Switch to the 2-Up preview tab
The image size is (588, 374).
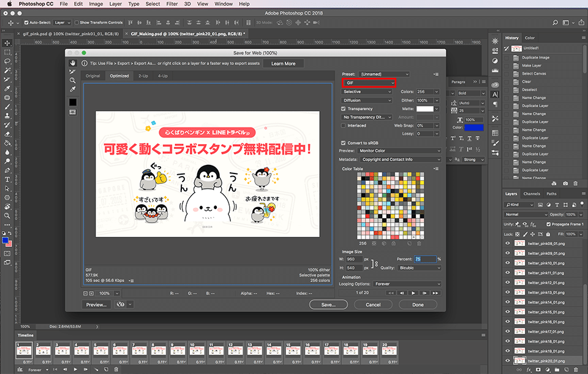[143, 76]
